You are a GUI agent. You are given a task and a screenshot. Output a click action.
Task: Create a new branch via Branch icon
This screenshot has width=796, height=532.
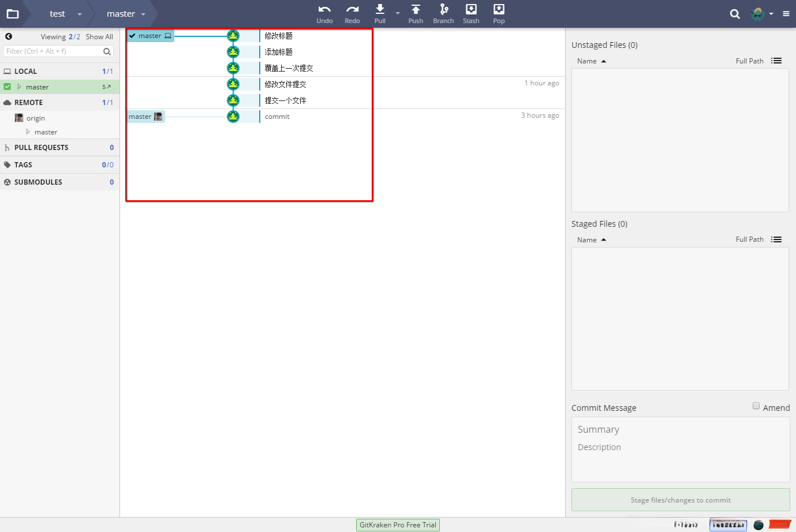coord(443,9)
